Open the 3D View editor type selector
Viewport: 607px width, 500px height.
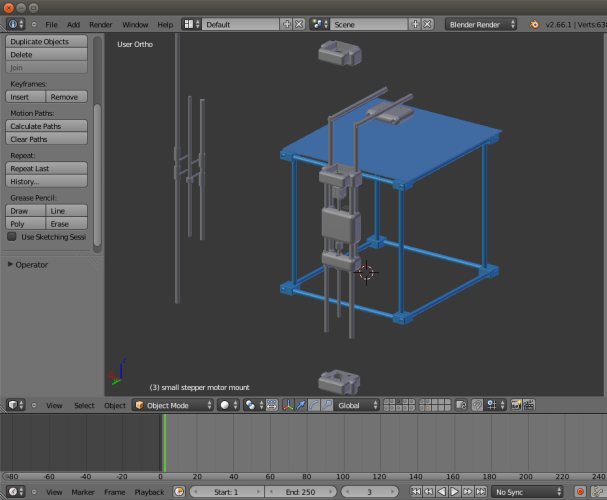pos(15,405)
